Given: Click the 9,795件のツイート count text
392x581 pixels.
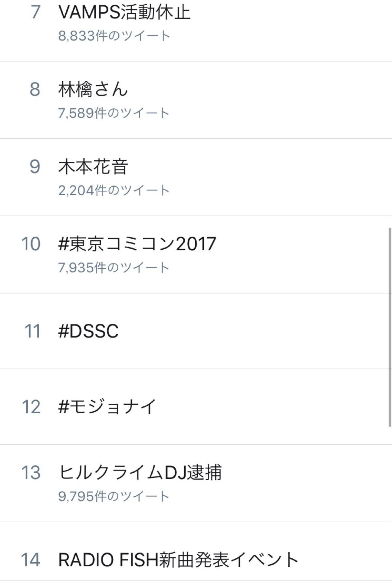Looking at the screenshot, I should (114, 496).
